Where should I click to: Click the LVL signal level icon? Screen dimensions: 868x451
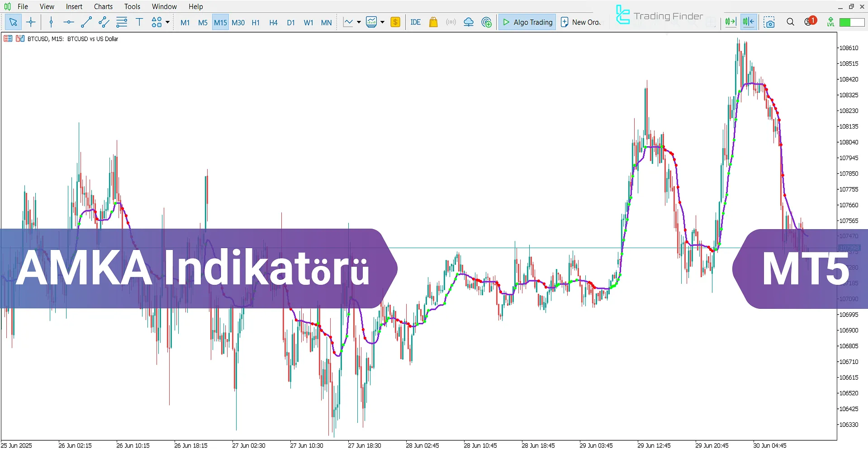[x=830, y=22]
